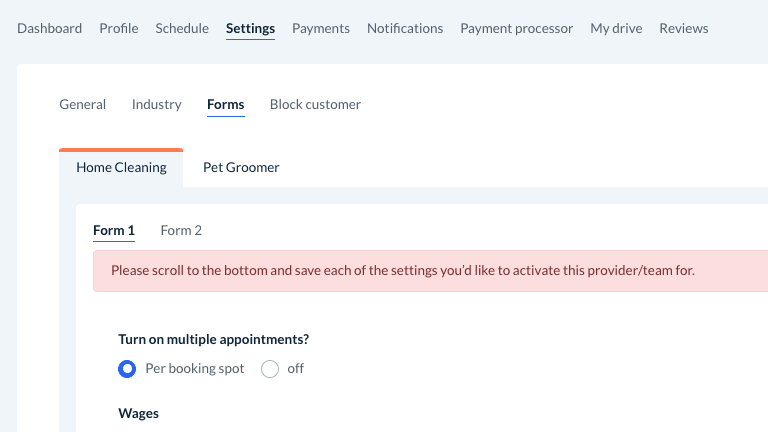Screen dimensions: 768x432
Task: Switch to the General settings tab
Action: tap(83, 104)
